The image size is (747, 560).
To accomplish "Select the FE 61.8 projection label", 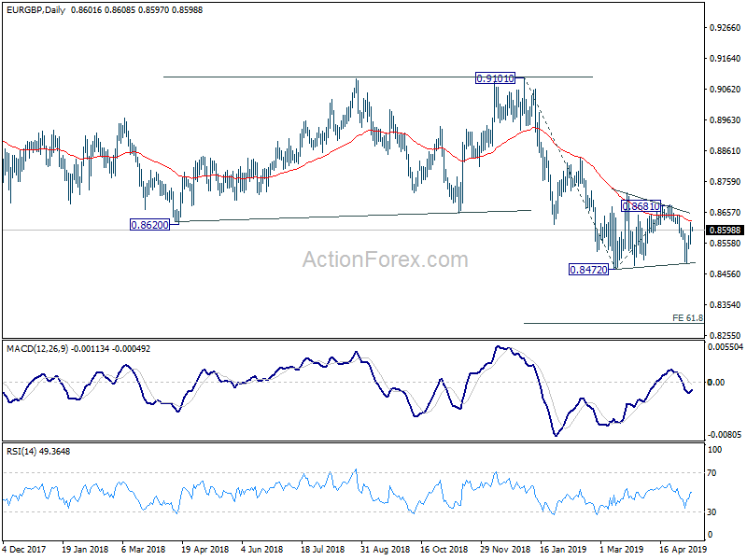I will pyautogui.click(x=687, y=317).
